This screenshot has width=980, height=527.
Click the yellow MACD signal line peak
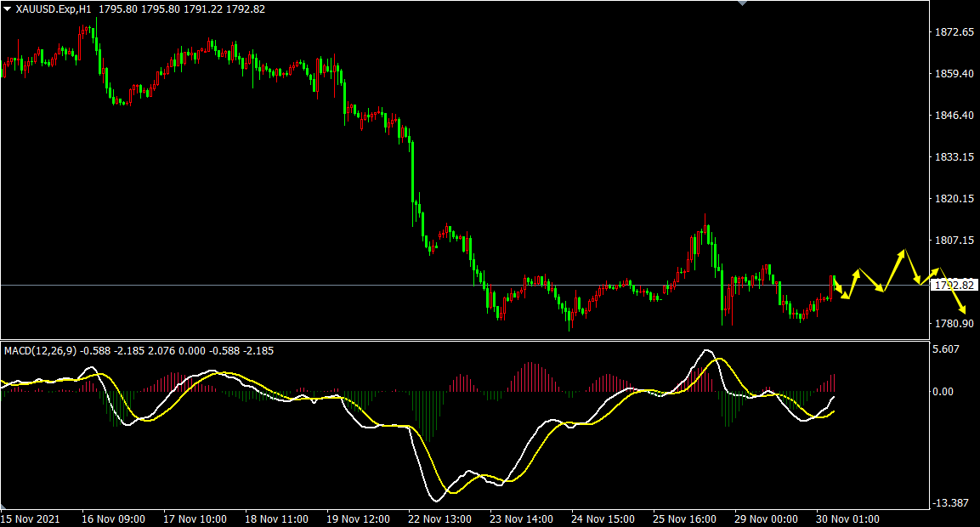tap(720, 359)
